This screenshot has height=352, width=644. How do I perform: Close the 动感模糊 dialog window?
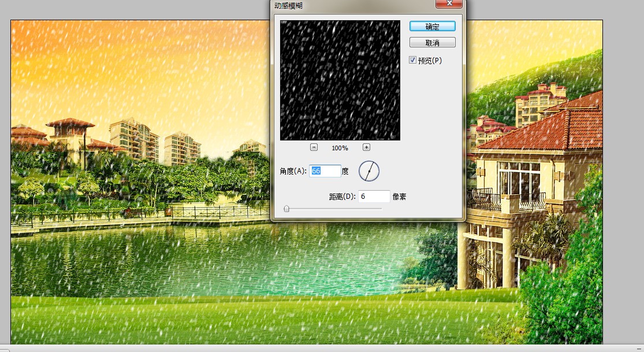coord(449,5)
